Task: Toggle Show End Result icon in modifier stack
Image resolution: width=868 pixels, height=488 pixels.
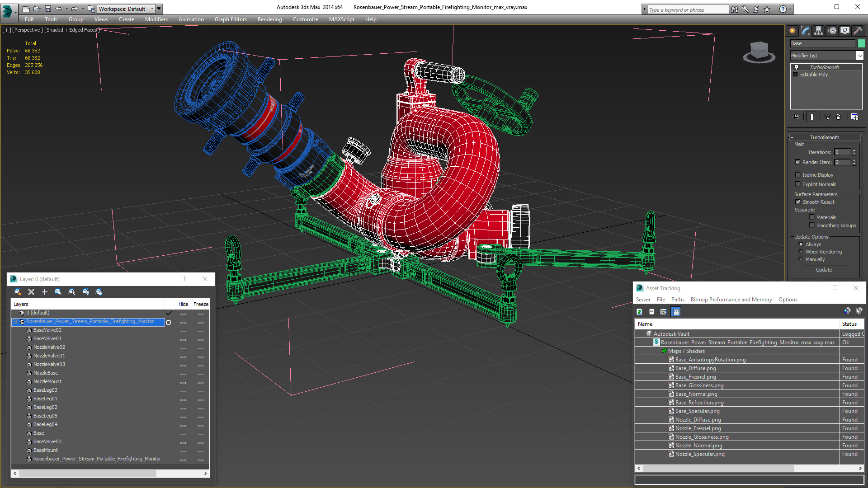Action: pos(812,117)
